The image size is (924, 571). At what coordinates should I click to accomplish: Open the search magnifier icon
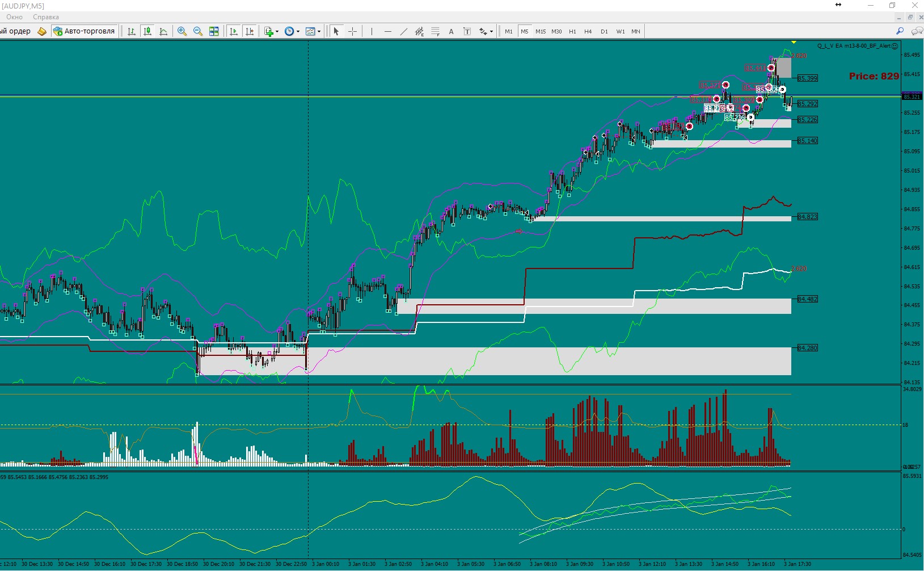coord(900,31)
